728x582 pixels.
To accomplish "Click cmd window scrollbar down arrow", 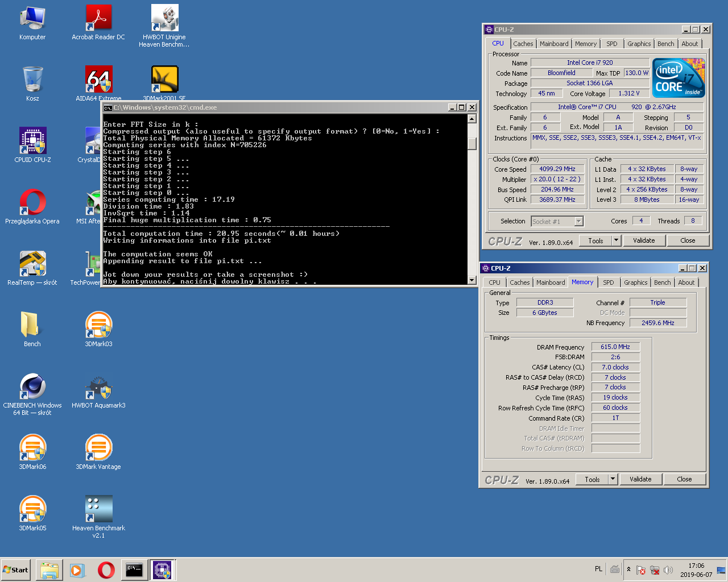I will pyautogui.click(x=471, y=280).
